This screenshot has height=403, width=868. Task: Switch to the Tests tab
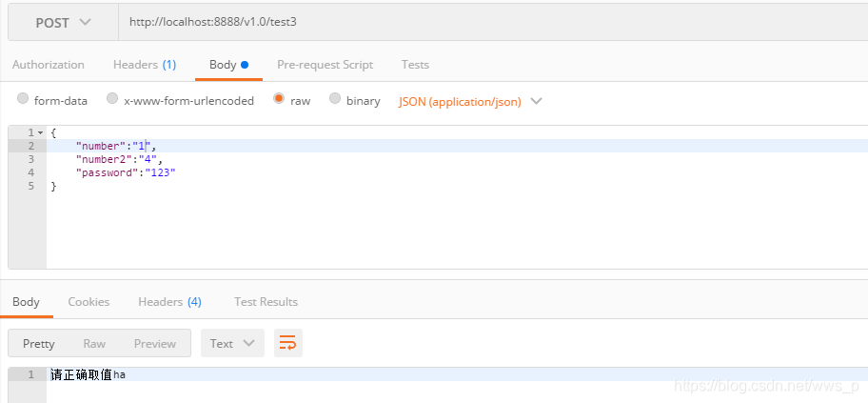(415, 65)
